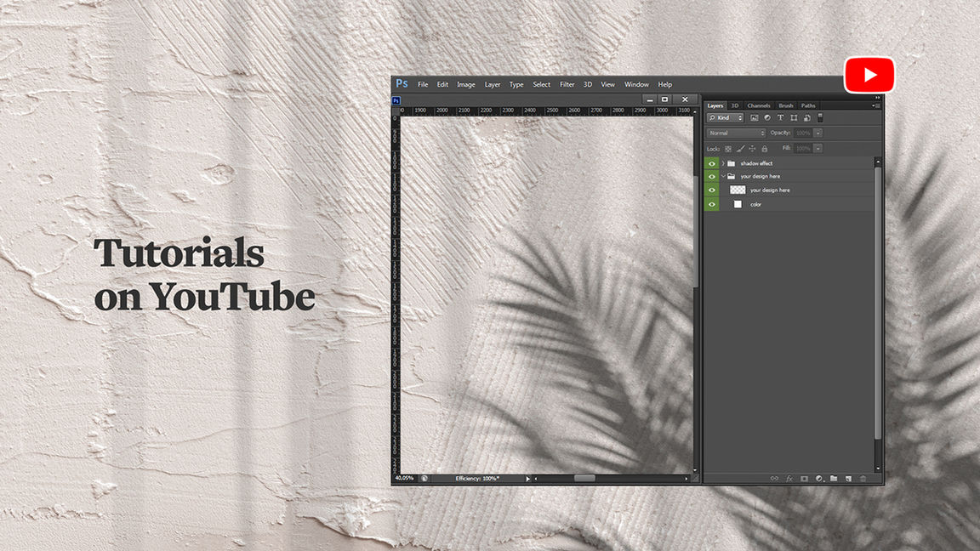Viewport: 980px width, 551px height.
Task: Hide the shadow effect group
Action: pyautogui.click(x=712, y=163)
